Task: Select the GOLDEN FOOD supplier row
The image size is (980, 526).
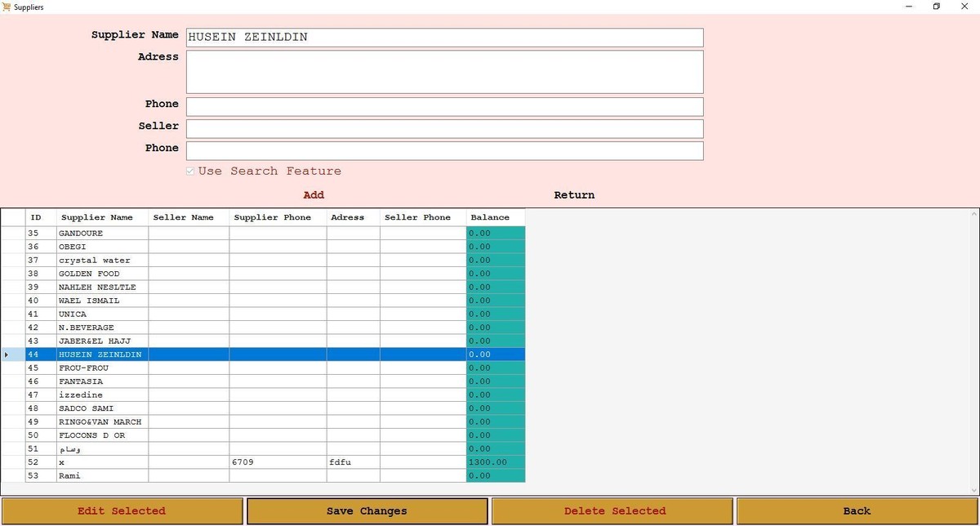Action: coord(102,274)
